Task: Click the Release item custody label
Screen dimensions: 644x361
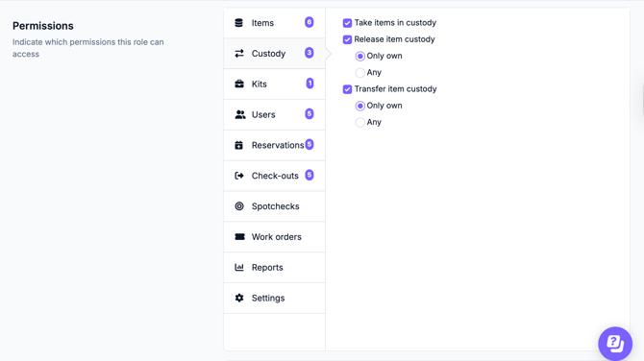Action: [x=394, y=39]
